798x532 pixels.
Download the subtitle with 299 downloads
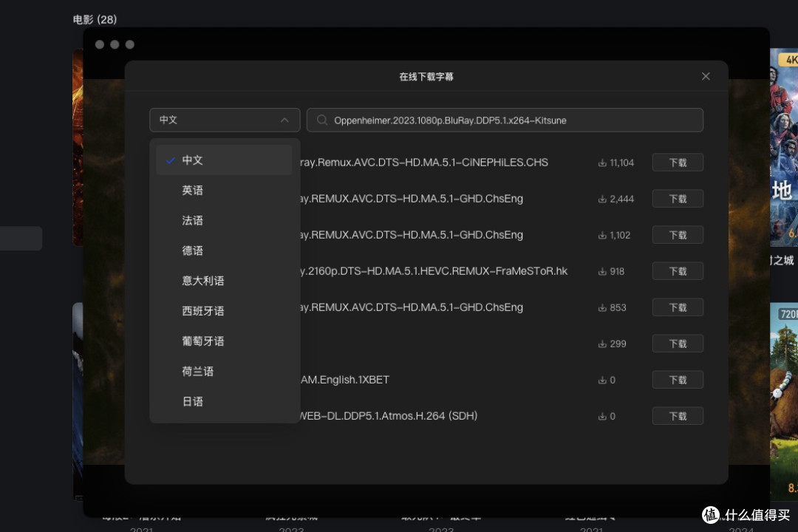[678, 343]
